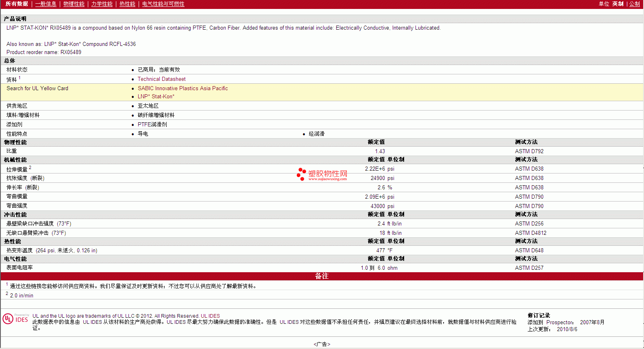Select the 热性能 tab
This screenshot has height=349, width=644.
pyautogui.click(x=127, y=4)
